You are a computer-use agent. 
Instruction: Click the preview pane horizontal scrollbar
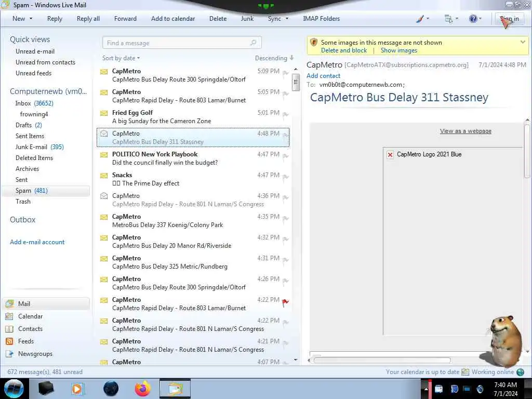coord(382,361)
